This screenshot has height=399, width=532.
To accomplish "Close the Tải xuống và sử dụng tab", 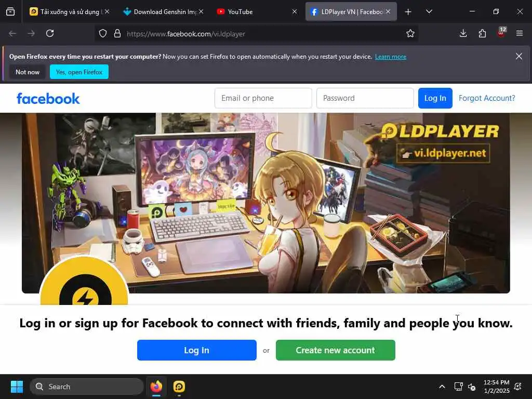I will (107, 11).
